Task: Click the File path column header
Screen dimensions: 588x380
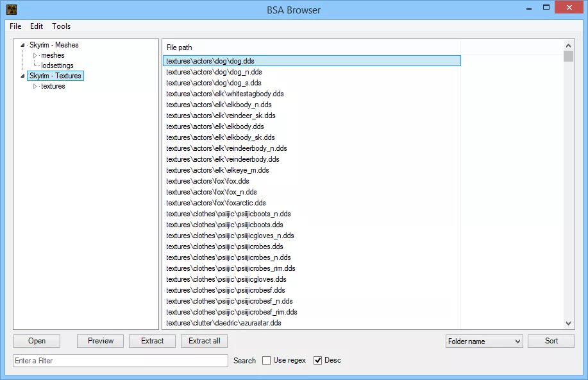Action: tap(312, 47)
